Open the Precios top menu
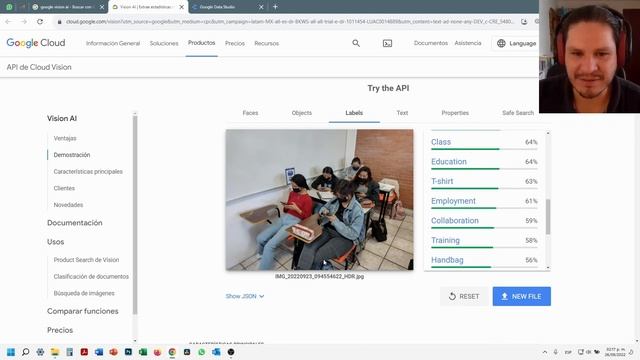Screen dimensions: 640x360 pos(235,43)
